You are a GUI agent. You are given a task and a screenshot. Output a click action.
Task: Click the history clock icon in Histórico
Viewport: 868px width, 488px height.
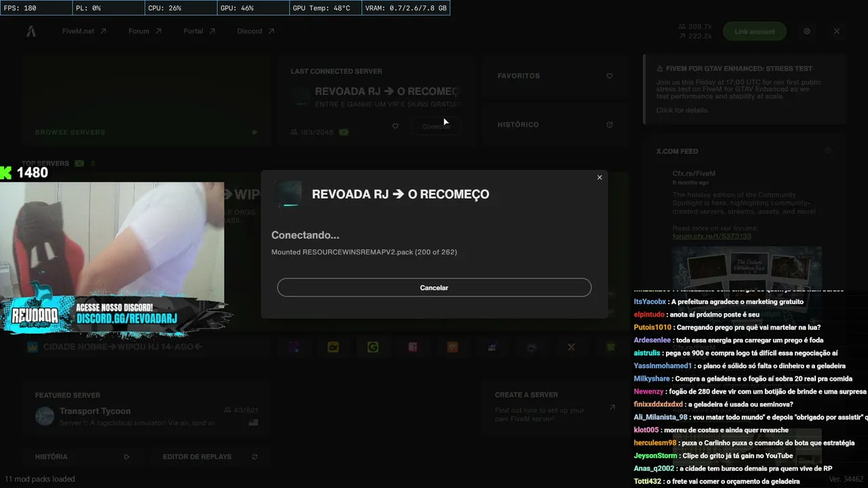[x=610, y=125]
